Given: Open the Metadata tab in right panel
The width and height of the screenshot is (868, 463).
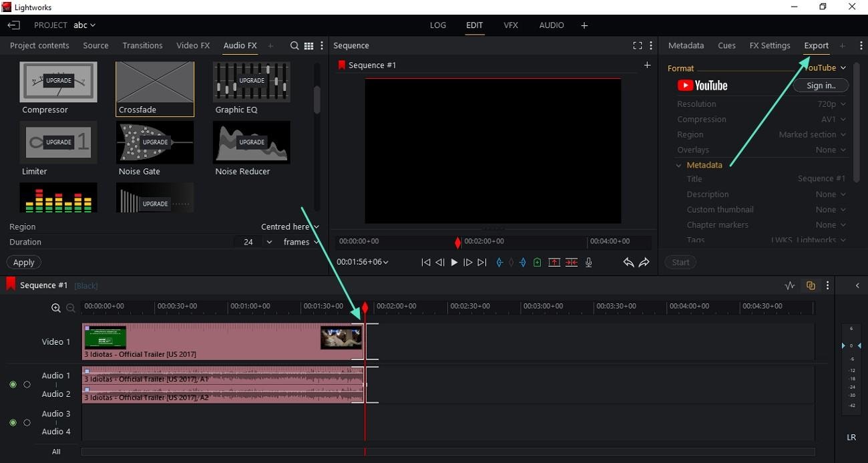Looking at the screenshot, I should pos(686,45).
